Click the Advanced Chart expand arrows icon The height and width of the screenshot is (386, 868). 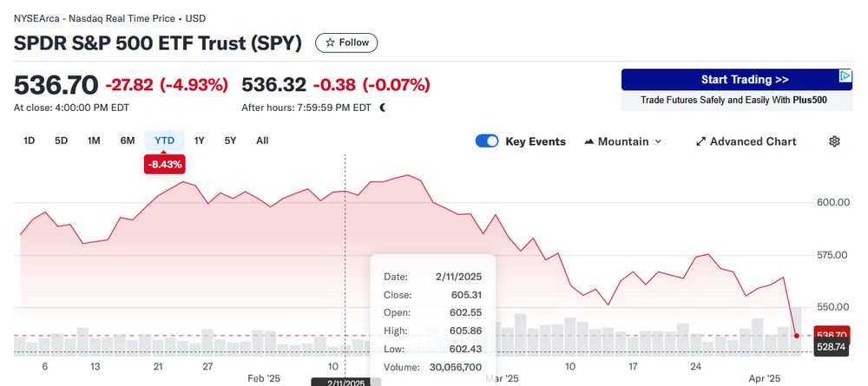coord(700,141)
